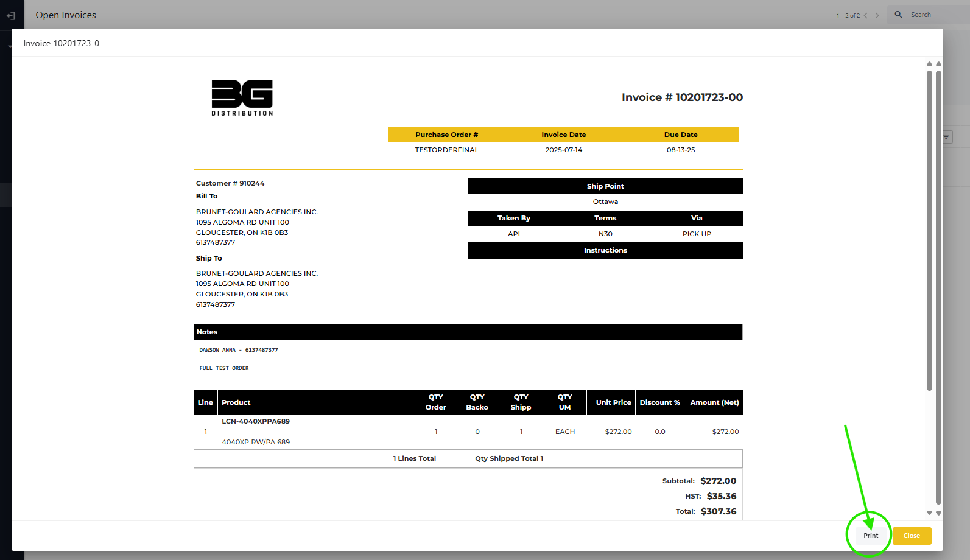970x560 pixels.
Task: Click product code LCN-4040XPPA689
Action: coord(256,421)
